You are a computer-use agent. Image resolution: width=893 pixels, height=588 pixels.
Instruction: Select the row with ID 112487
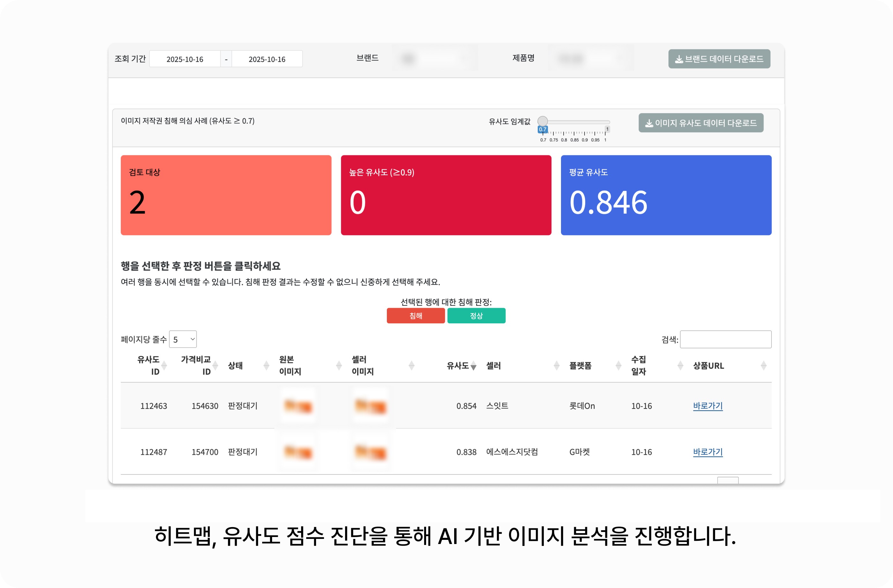(x=153, y=452)
